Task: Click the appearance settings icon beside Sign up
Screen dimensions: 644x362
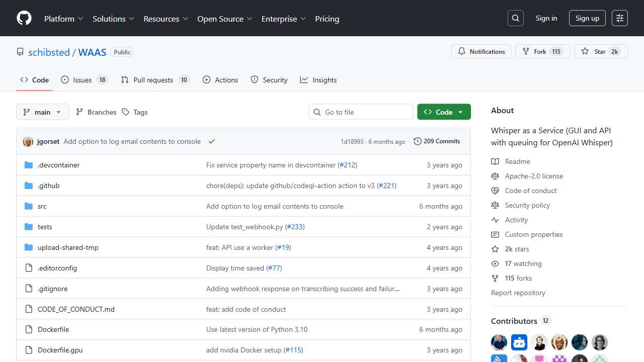Action: pos(620,18)
